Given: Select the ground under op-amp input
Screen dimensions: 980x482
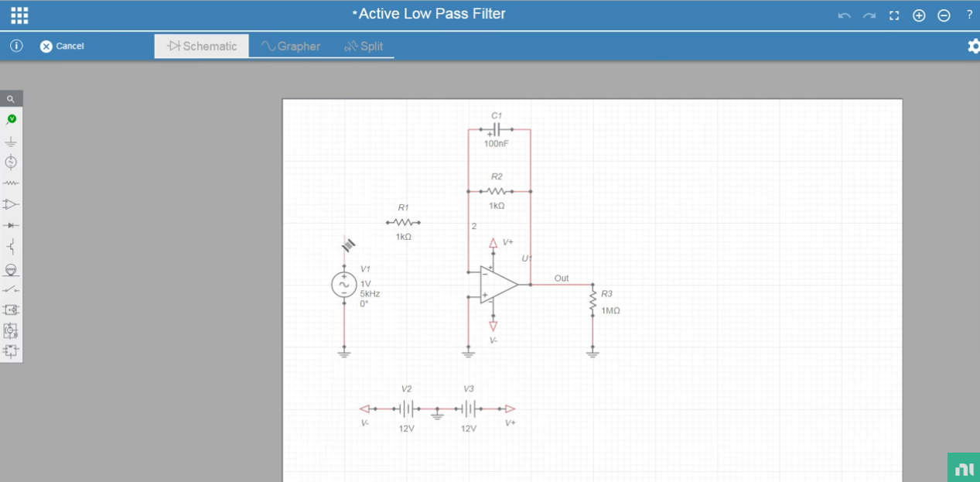Looking at the screenshot, I should pyautogui.click(x=468, y=353).
